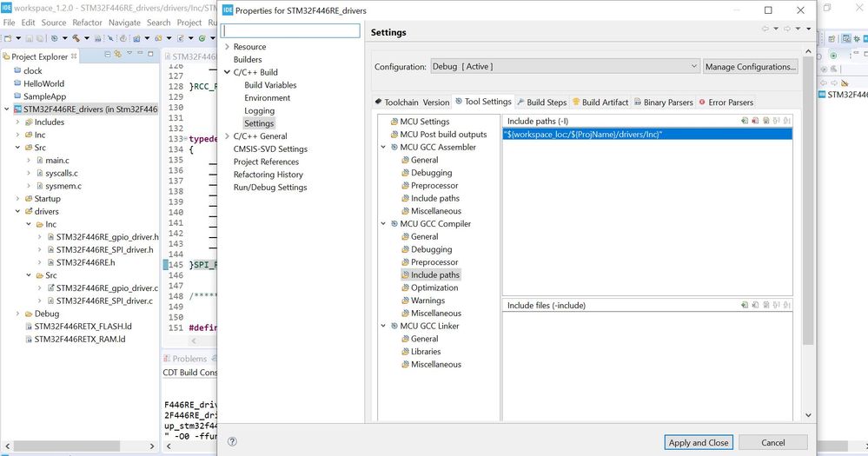Screen dimensions: 868x456
Task: Click Collapse All icon in Project Explorer
Action: pyautogui.click(x=108, y=54)
